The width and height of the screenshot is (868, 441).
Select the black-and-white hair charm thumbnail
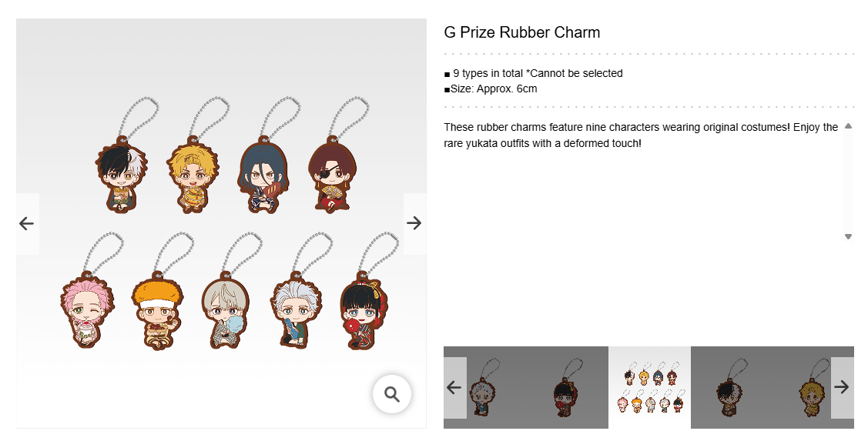point(731,387)
